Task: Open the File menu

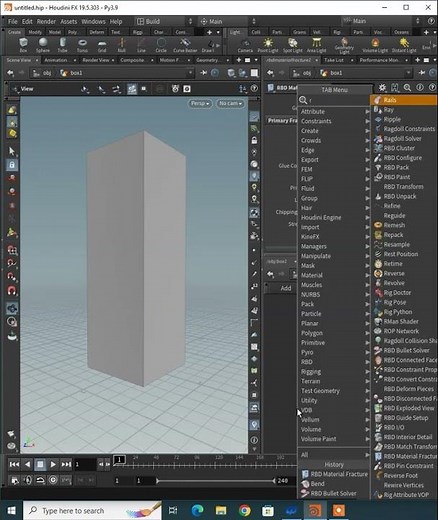Action: tap(13, 22)
